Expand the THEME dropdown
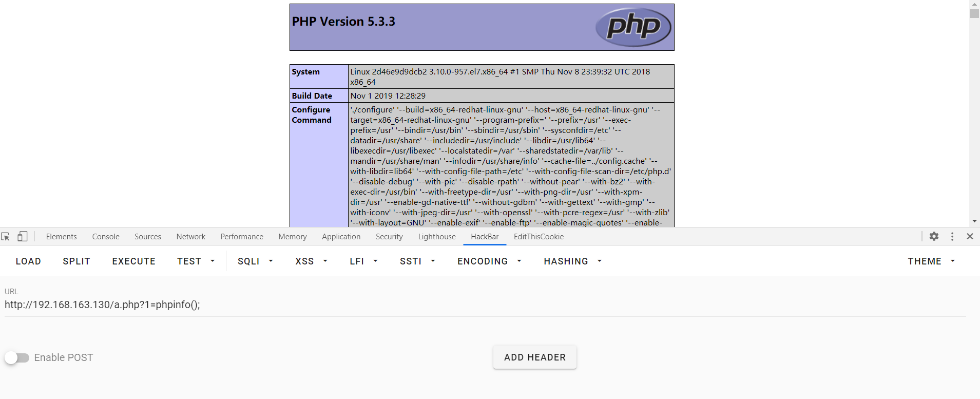980x399 pixels. click(x=931, y=261)
